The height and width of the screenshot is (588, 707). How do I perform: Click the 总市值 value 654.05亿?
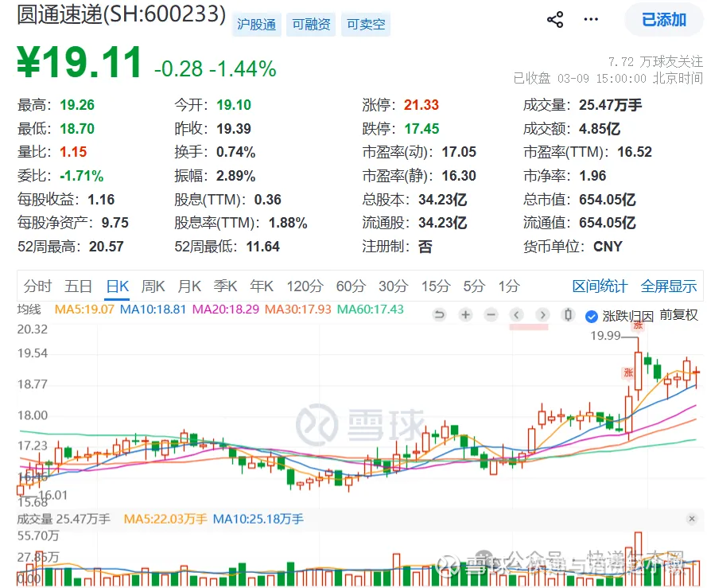(608, 200)
